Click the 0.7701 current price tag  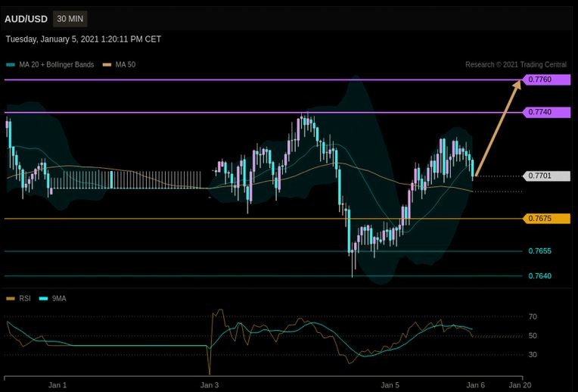pos(546,176)
